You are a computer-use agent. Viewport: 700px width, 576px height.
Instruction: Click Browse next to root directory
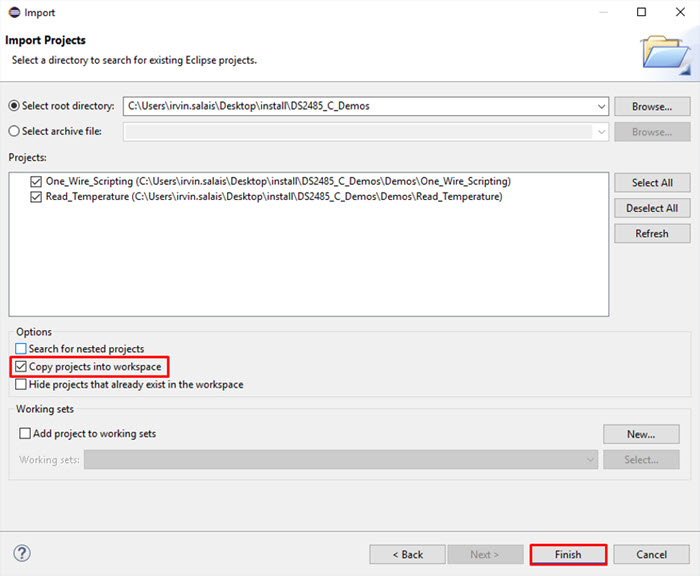[652, 106]
